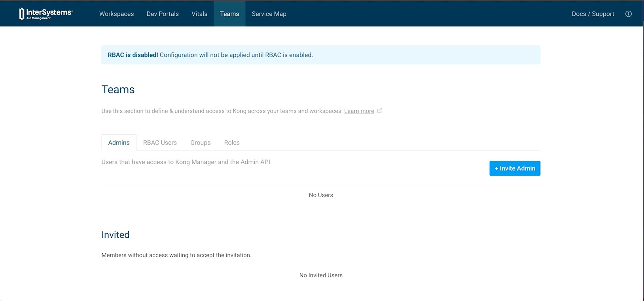Open Dev Portals from the top menu
This screenshot has height=301, width=644.
click(163, 14)
